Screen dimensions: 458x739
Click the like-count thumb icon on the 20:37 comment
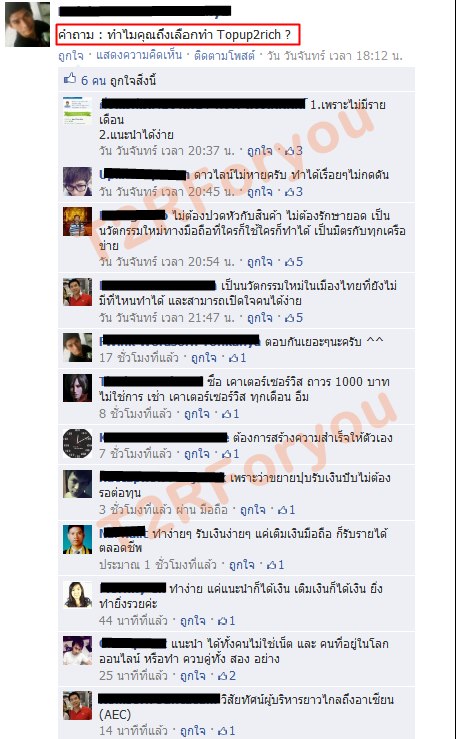(289, 151)
